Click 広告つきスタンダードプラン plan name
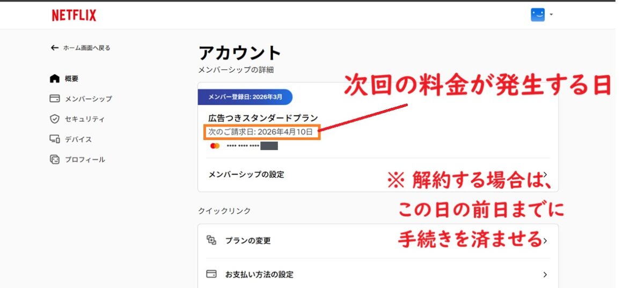644x288 pixels. (263, 118)
